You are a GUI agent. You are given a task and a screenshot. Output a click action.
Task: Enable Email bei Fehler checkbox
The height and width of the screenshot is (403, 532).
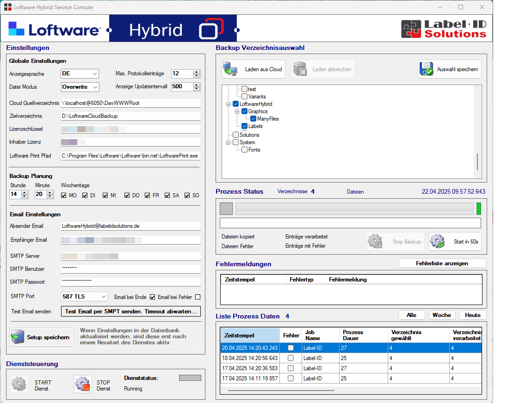pyautogui.click(x=198, y=297)
